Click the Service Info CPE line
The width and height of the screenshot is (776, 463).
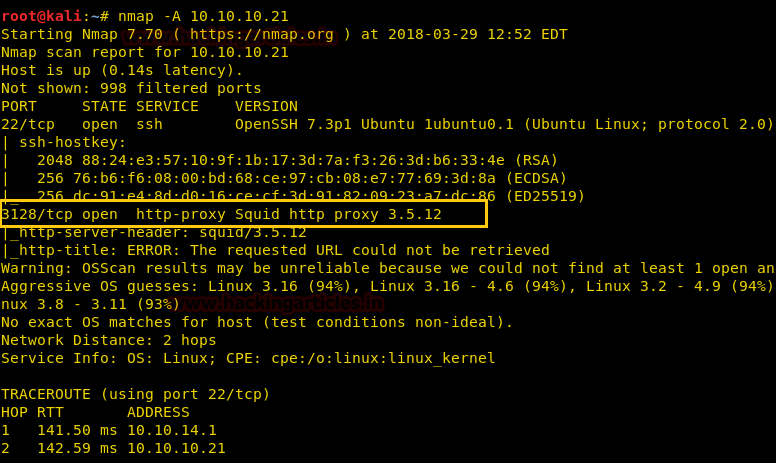point(248,358)
